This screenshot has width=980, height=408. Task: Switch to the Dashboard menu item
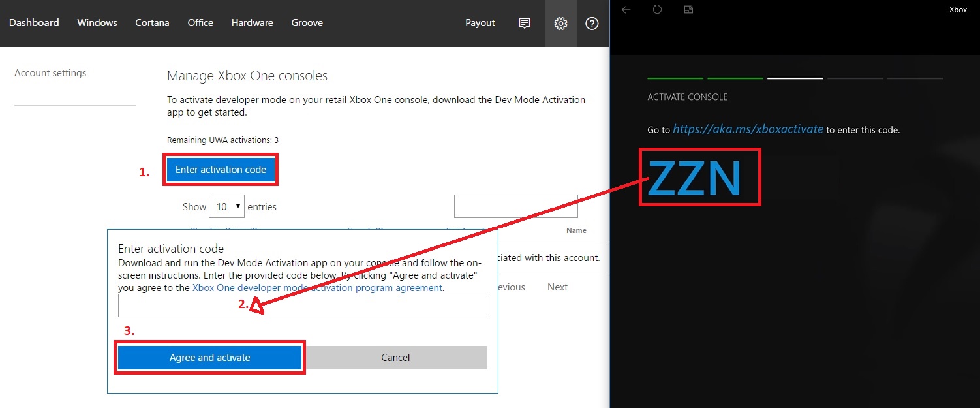(x=34, y=23)
